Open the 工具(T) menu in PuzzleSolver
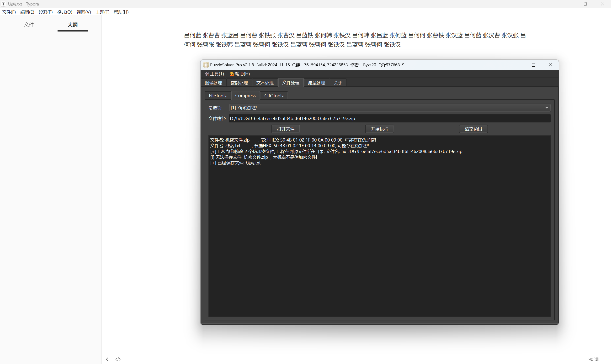The width and height of the screenshot is (611, 364). (x=214, y=74)
